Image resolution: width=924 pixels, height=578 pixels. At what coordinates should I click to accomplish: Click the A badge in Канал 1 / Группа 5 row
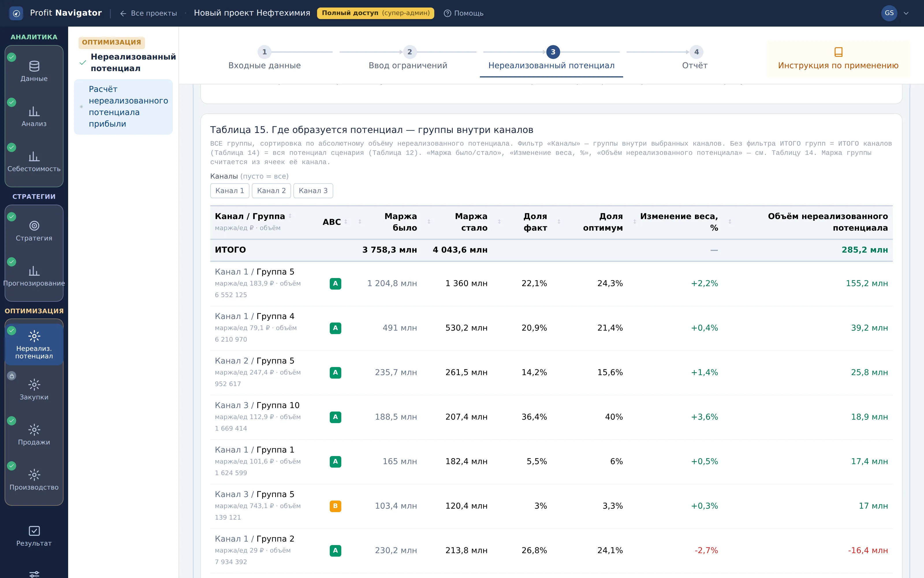pyautogui.click(x=335, y=283)
